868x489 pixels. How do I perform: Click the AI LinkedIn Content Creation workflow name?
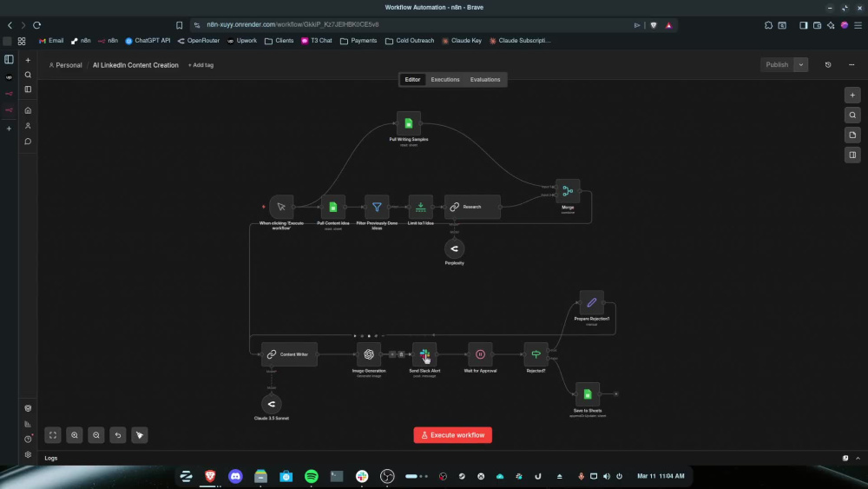coord(135,65)
